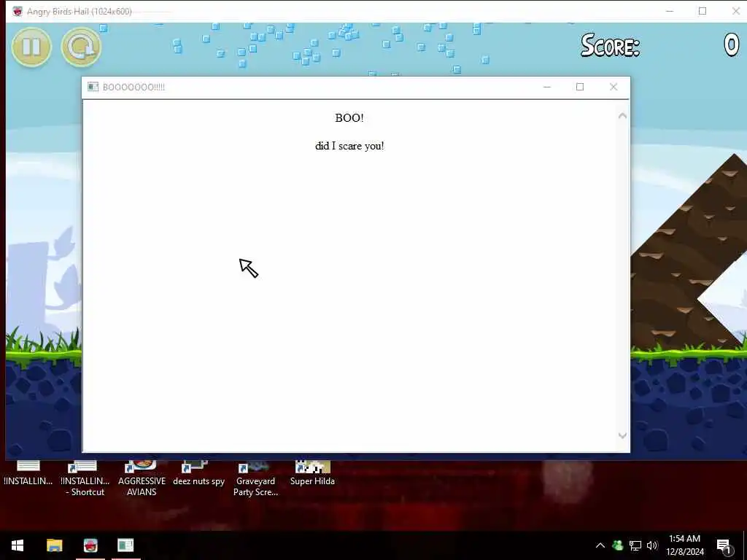Click the scroll up arrow in BOO window
Screen dimensions: 747x560
(622, 116)
